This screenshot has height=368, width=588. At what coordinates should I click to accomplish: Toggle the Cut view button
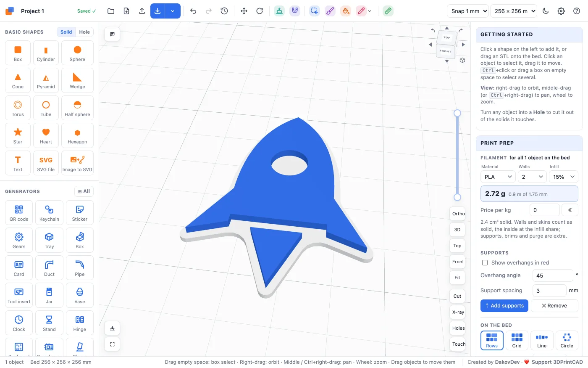[x=457, y=296]
